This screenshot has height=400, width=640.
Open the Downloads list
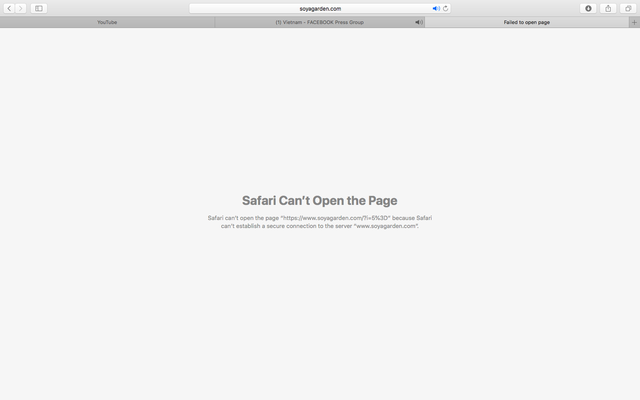tap(588, 8)
